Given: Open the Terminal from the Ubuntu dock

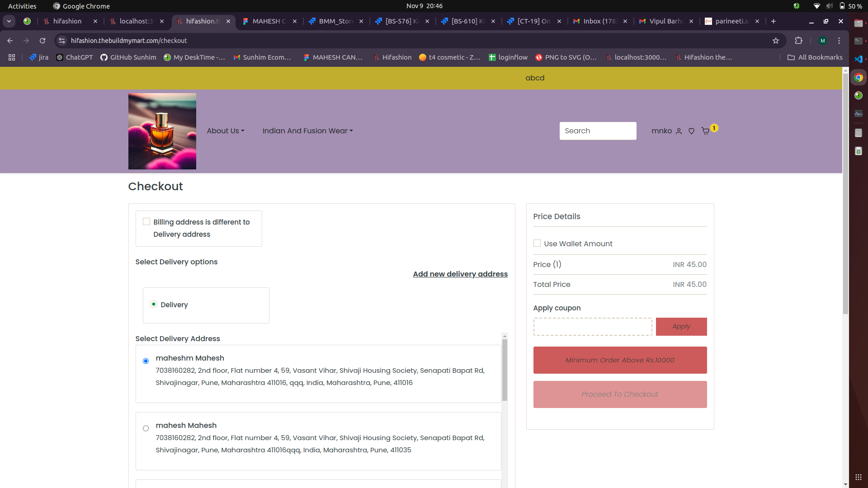Looking at the screenshot, I should [859, 41].
